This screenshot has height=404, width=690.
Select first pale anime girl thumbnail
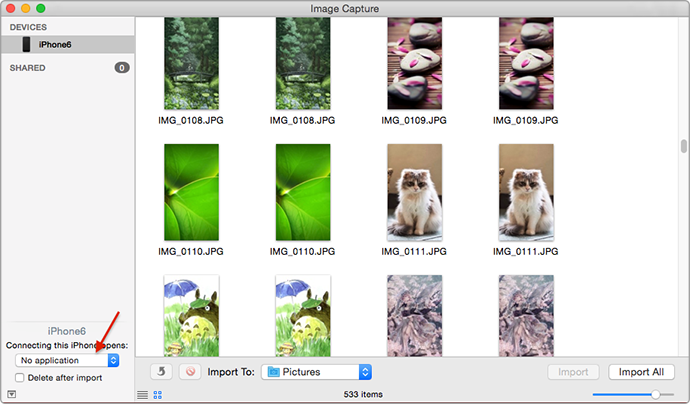tap(415, 316)
